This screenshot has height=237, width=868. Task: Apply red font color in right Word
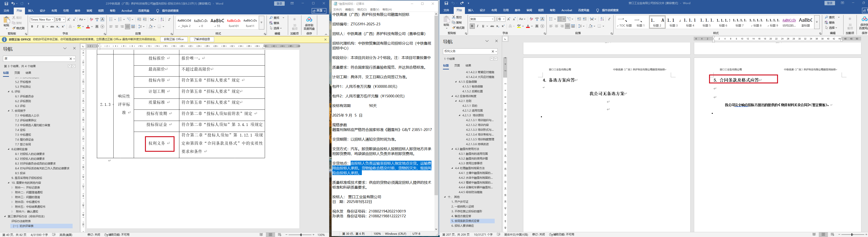528,26
